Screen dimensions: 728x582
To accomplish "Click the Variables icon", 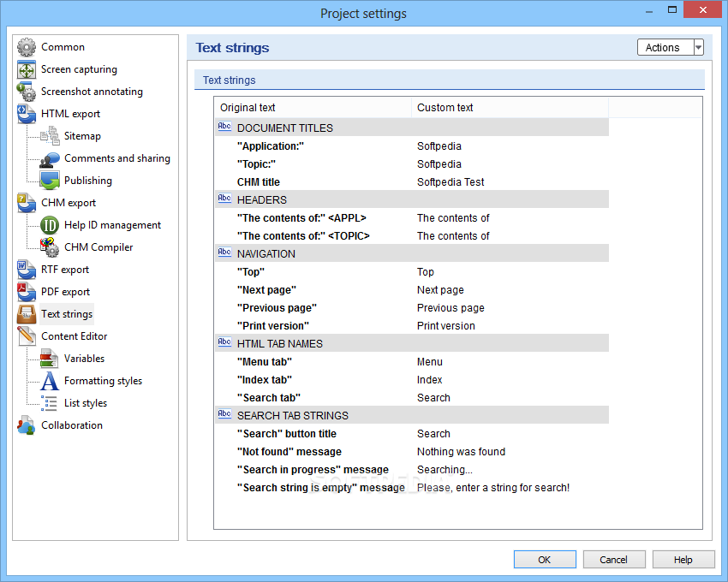I will tap(50, 359).
